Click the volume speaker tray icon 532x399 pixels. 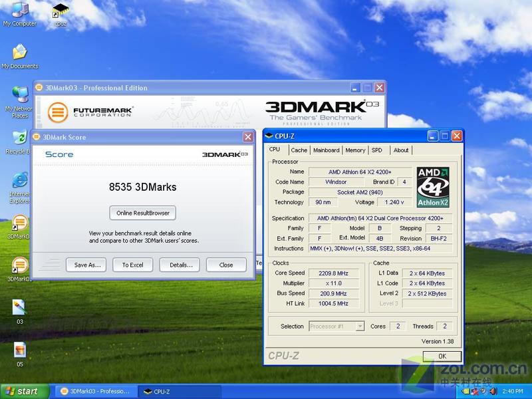493,391
